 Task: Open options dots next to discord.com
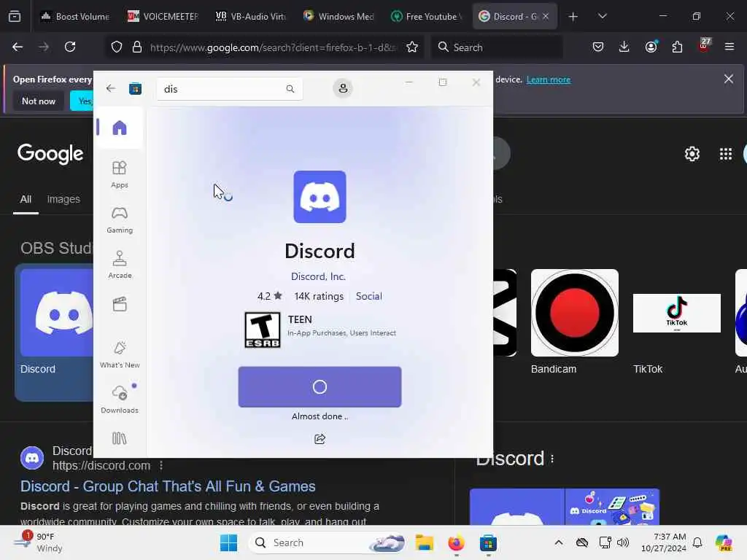(x=161, y=465)
